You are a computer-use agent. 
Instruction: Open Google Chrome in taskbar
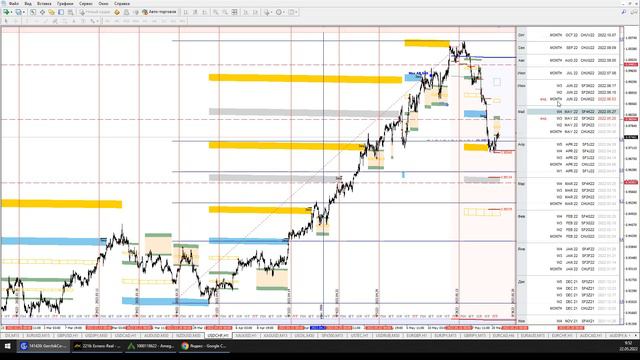(x=204, y=346)
